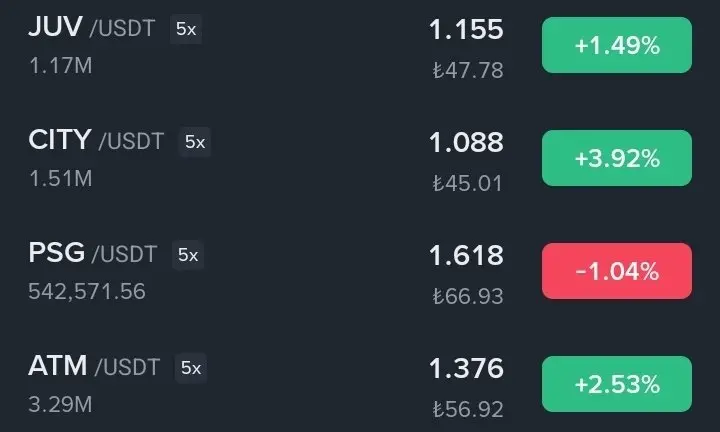The width and height of the screenshot is (720, 432).
Task: Tap the 5x leverage badge next to CITY
Action: point(195,142)
